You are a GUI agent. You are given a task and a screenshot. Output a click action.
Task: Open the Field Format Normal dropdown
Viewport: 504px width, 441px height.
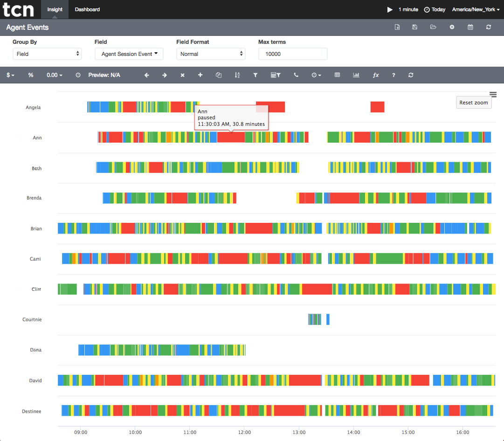click(211, 54)
